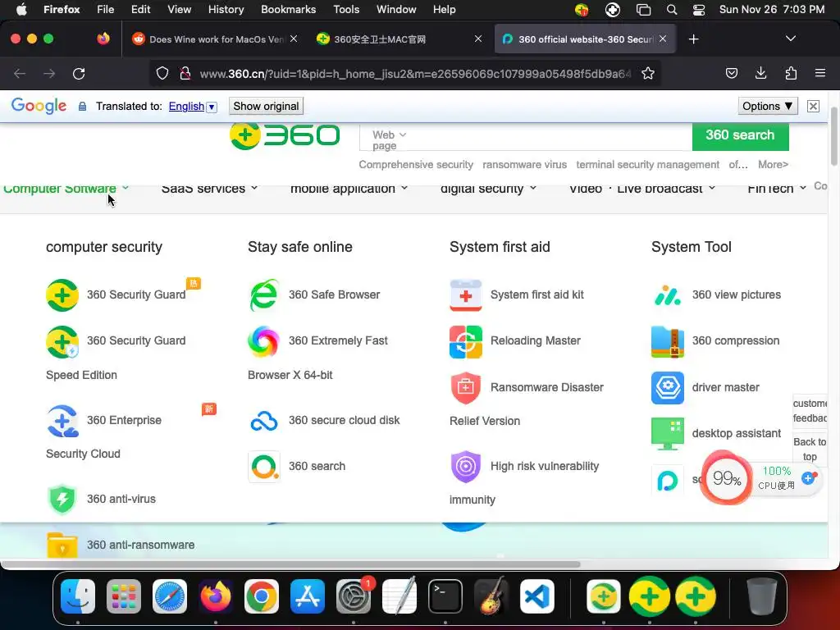The width and height of the screenshot is (840, 630).
Task: Open 360 anti-ransomware folder icon
Action: (62, 545)
